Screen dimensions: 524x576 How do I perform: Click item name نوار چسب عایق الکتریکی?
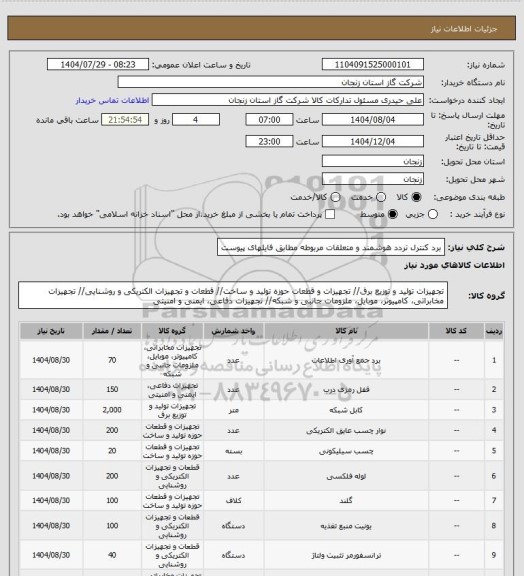point(346,430)
